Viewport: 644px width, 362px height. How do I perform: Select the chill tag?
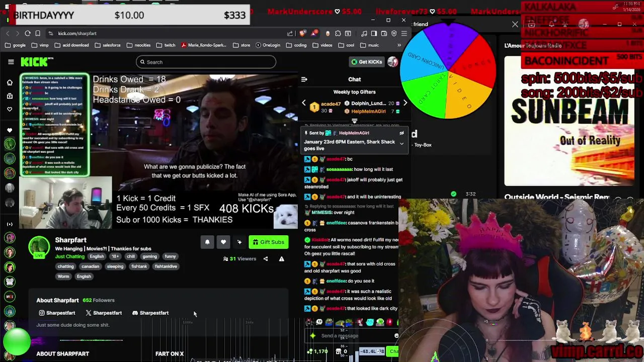click(131, 256)
